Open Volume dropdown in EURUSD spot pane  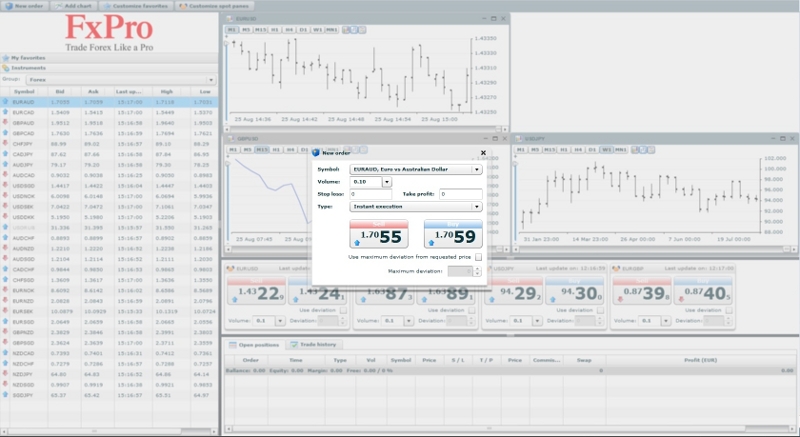[280, 321]
